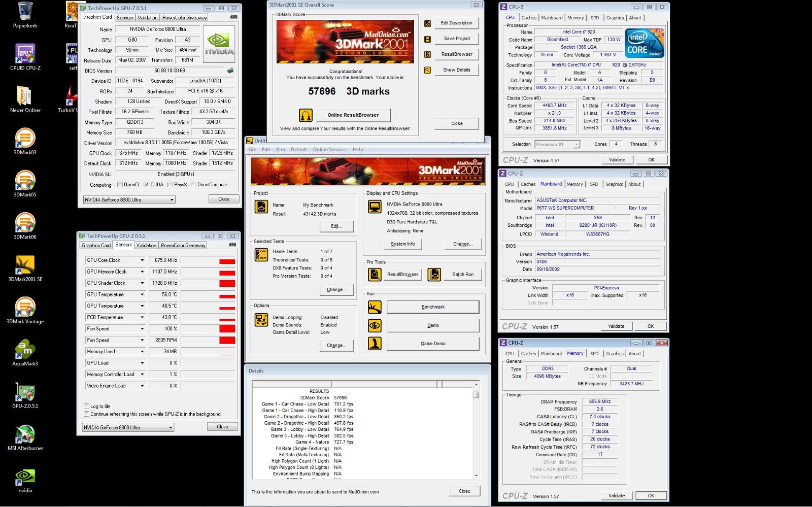Click GPU-Z screenshot camera icon in top window

[233, 17]
